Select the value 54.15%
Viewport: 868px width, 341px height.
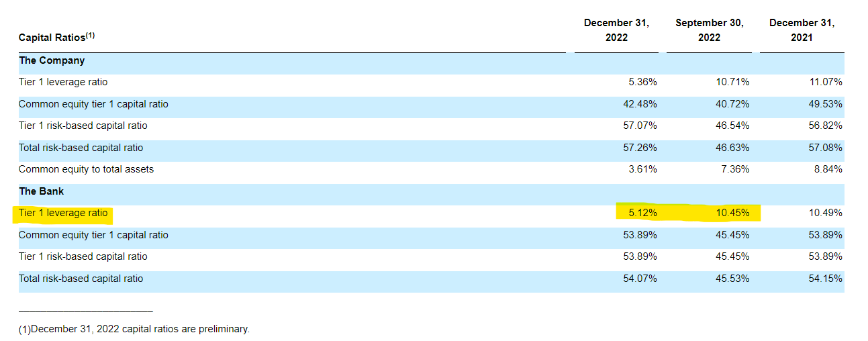pos(826,279)
